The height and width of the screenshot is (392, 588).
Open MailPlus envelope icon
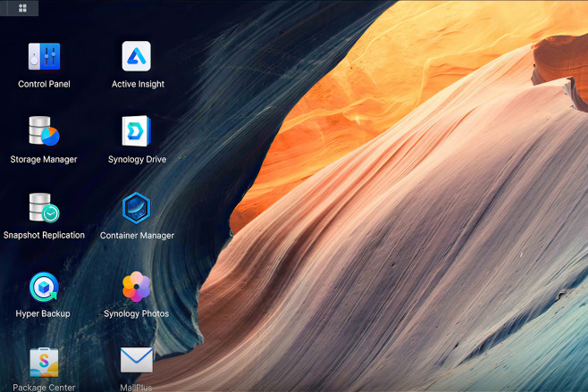pyautogui.click(x=137, y=360)
